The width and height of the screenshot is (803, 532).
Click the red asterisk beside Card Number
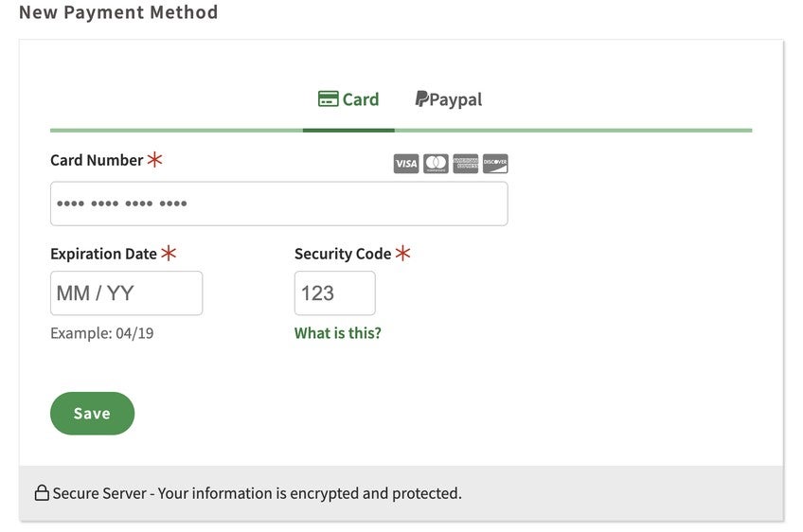(x=154, y=160)
